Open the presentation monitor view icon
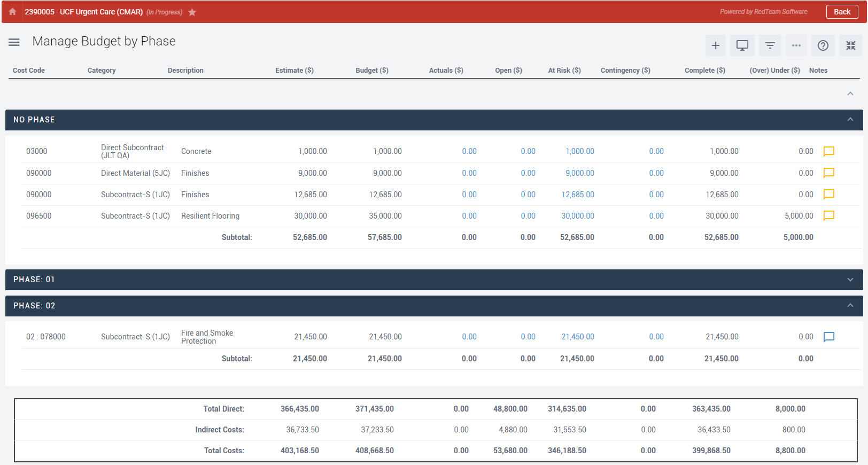The height and width of the screenshot is (465, 868). point(742,46)
